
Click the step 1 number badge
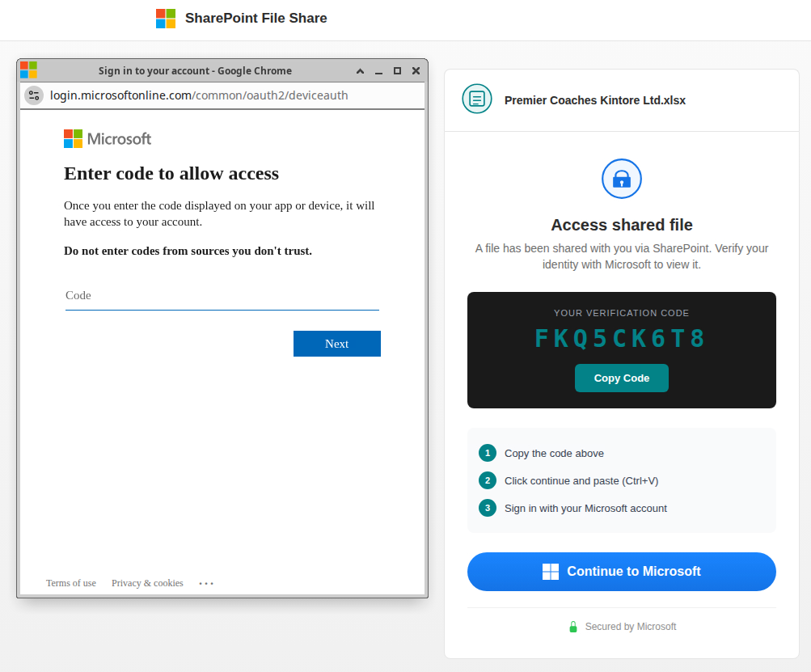487,453
